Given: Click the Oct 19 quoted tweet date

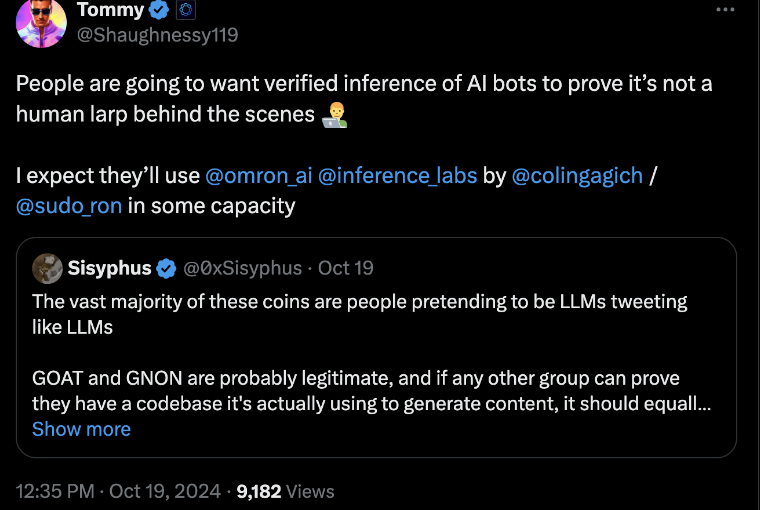Looking at the screenshot, I should coord(346,268).
